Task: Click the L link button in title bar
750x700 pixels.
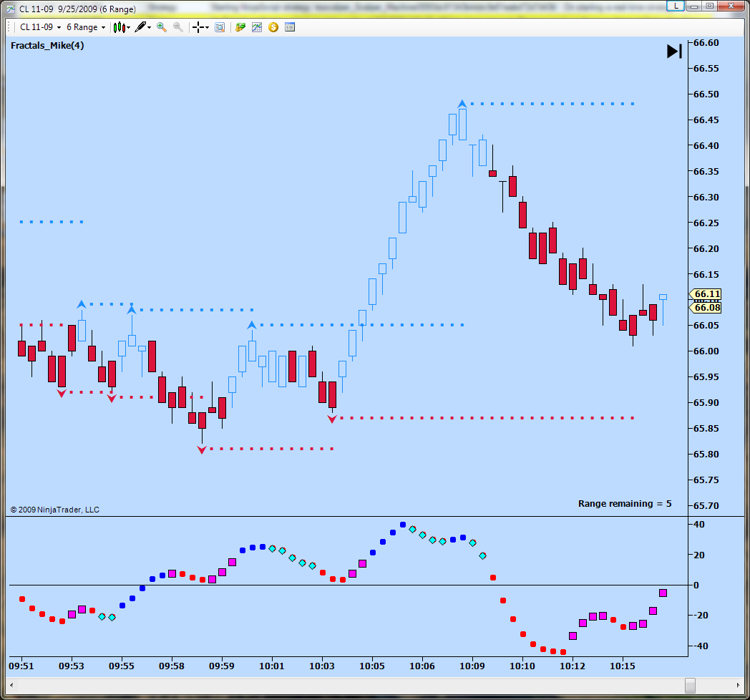Action: click(676, 6)
